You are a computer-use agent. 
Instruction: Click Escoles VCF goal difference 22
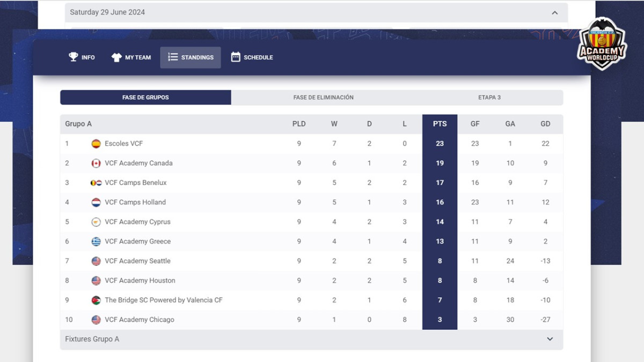tap(545, 144)
